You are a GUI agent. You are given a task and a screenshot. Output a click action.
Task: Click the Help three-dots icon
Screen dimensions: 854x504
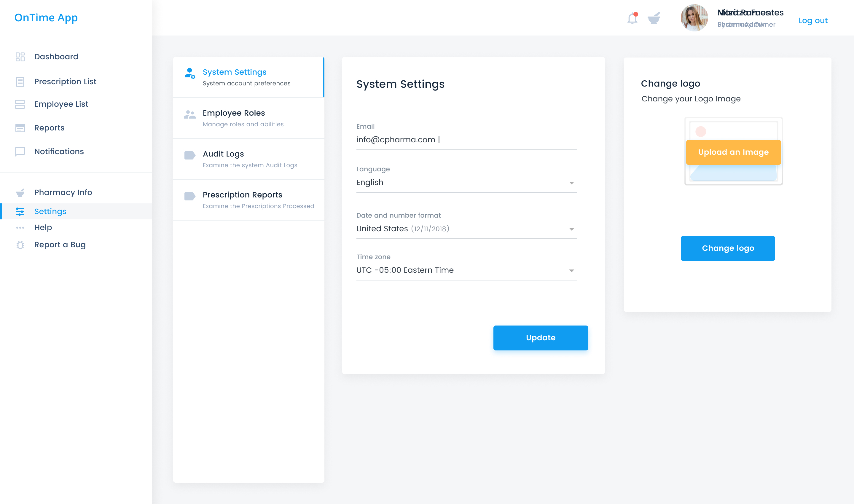click(x=20, y=228)
